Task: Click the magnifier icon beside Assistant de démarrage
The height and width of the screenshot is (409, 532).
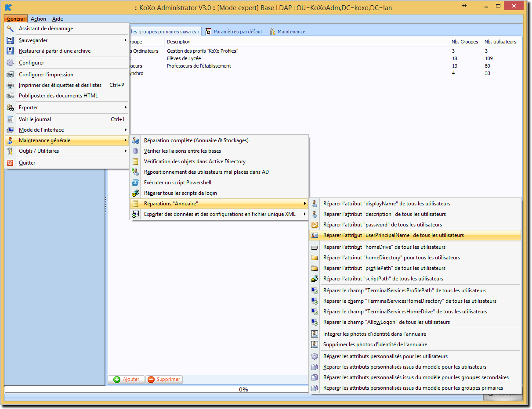Action: click(x=10, y=29)
